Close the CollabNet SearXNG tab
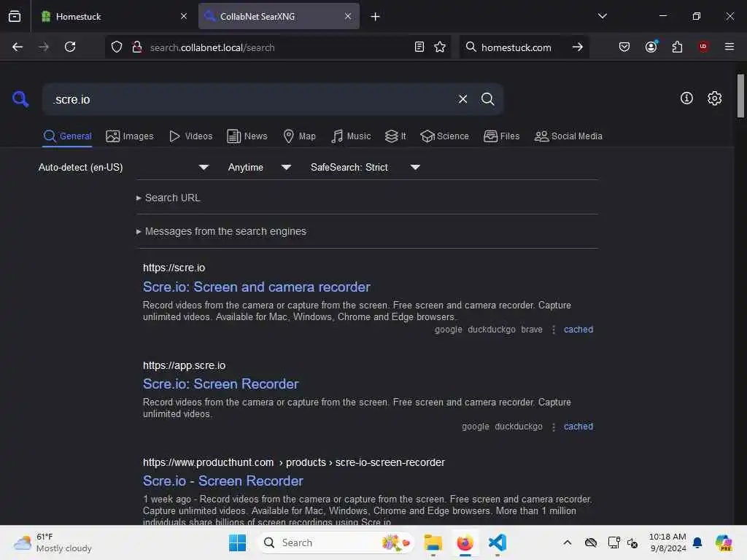Viewport: 747px width, 560px height. [348, 16]
